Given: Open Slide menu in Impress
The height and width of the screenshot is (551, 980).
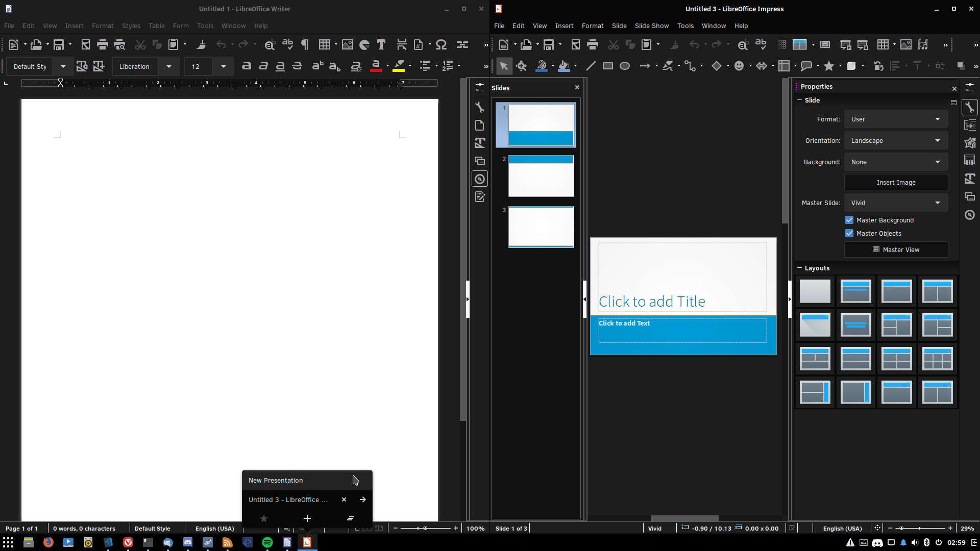Looking at the screenshot, I should [x=619, y=26].
